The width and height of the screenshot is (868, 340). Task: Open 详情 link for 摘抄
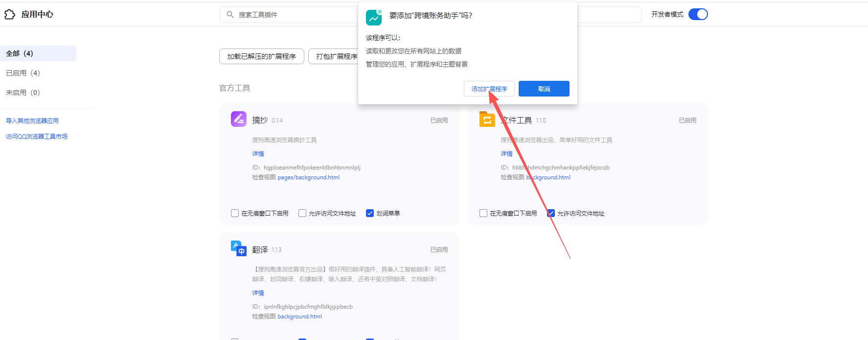258,154
